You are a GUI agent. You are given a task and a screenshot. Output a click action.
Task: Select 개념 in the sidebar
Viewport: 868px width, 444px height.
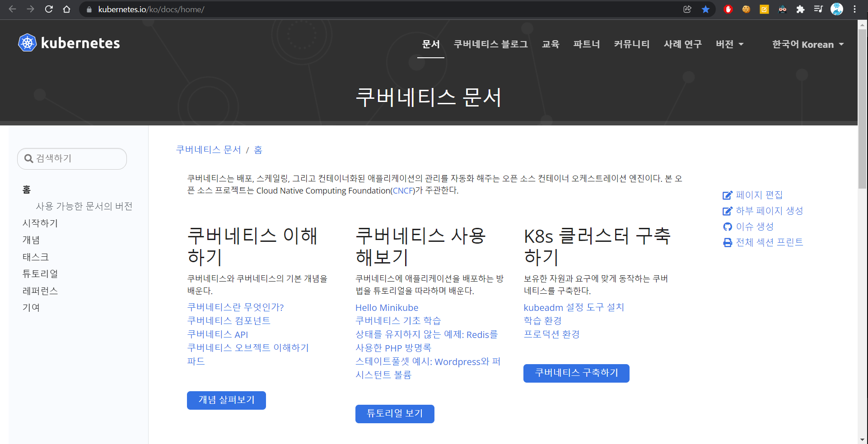pos(31,240)
